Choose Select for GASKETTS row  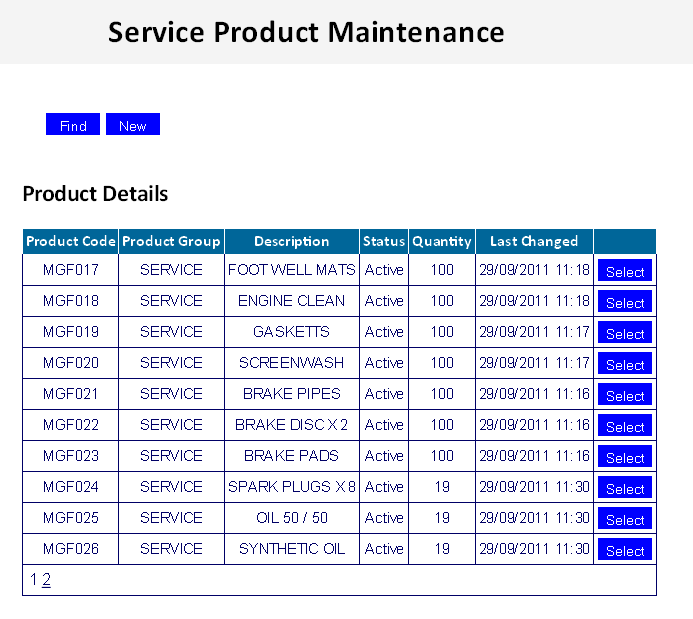click(x=624, y=332)
